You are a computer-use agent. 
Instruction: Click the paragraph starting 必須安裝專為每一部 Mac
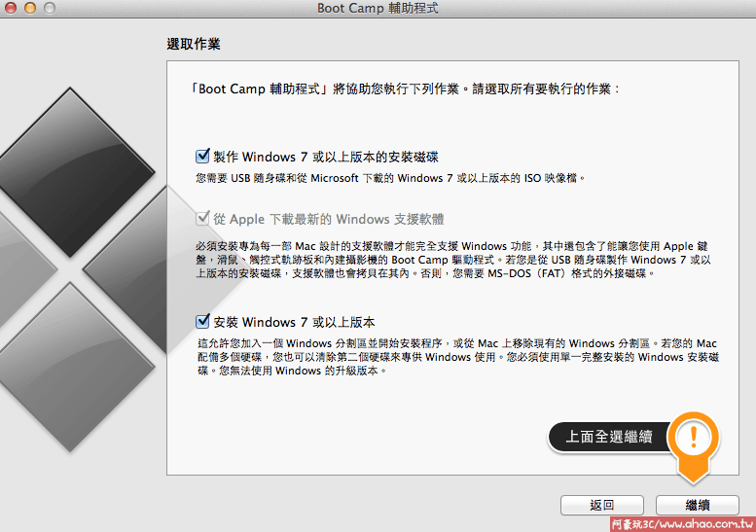pos(453,260)
